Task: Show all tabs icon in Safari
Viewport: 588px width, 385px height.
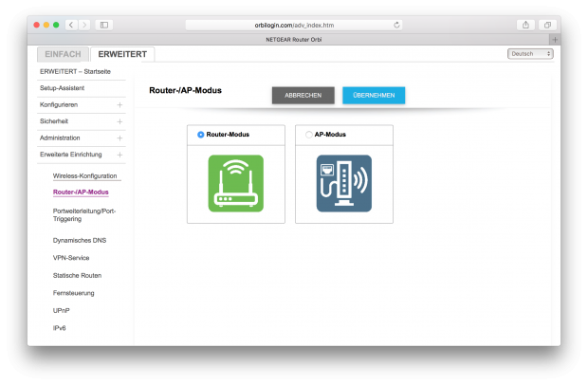Action: 547,25
